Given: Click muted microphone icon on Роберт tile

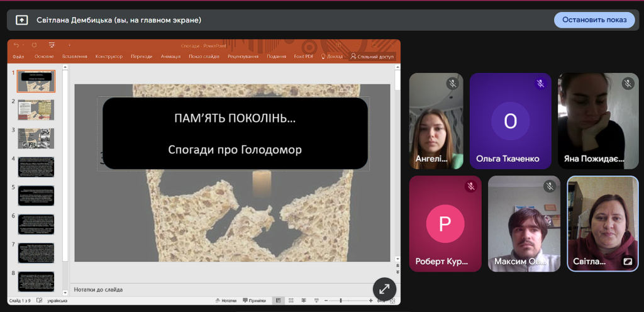Looking at the screenshot, I should click(470, 186).
